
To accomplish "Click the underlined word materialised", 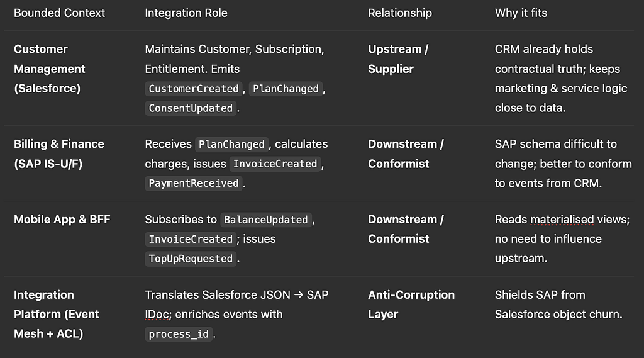I will (562, 220).
